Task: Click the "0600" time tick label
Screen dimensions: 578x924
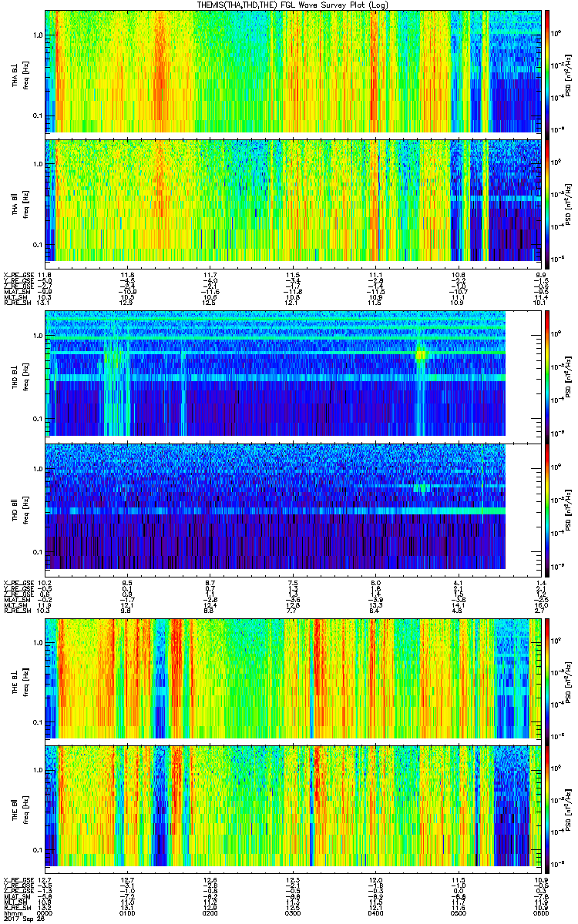Action: pyautogui.click(x=541, y=912)
